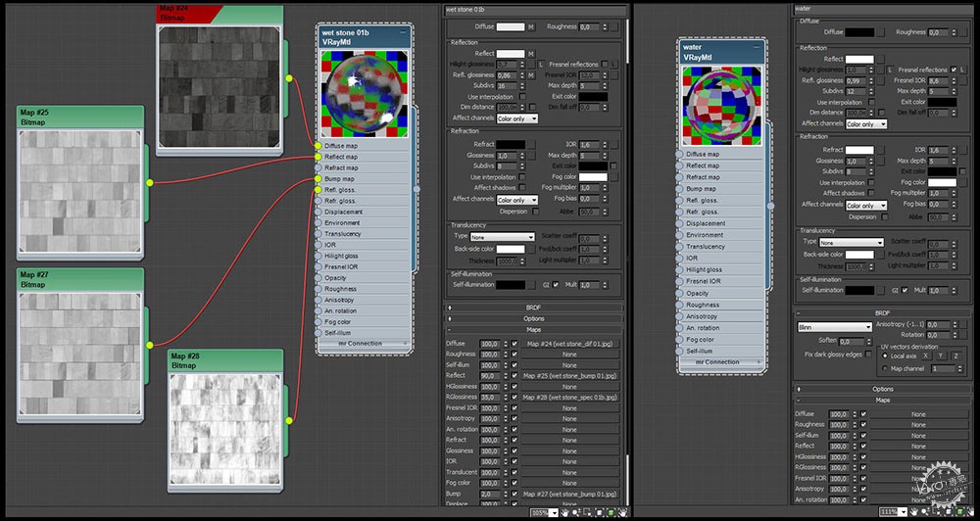The height and width of the screenshot is (521, 980).
Task: Click the M button beside Refl. glossiness 0,86
Action: click(x=531, y=75)
